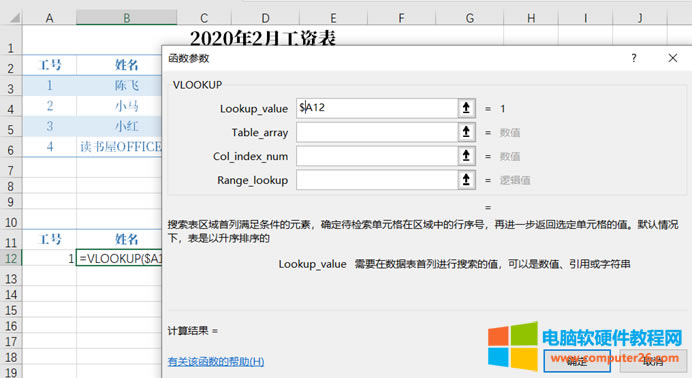Select column G header
Viewport: 692px width, 378px height.
tap(470, 18)
